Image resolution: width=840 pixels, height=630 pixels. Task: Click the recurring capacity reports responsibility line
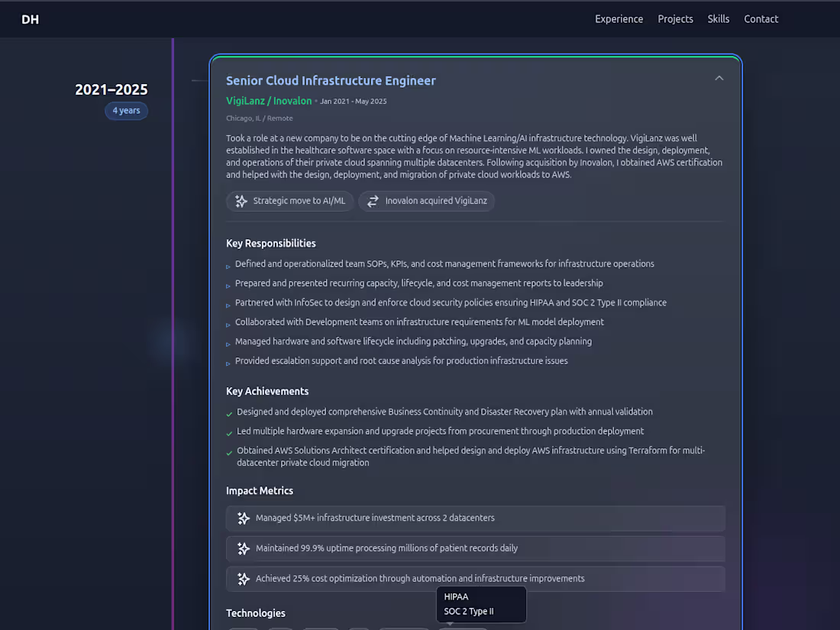tap(418, 283)
